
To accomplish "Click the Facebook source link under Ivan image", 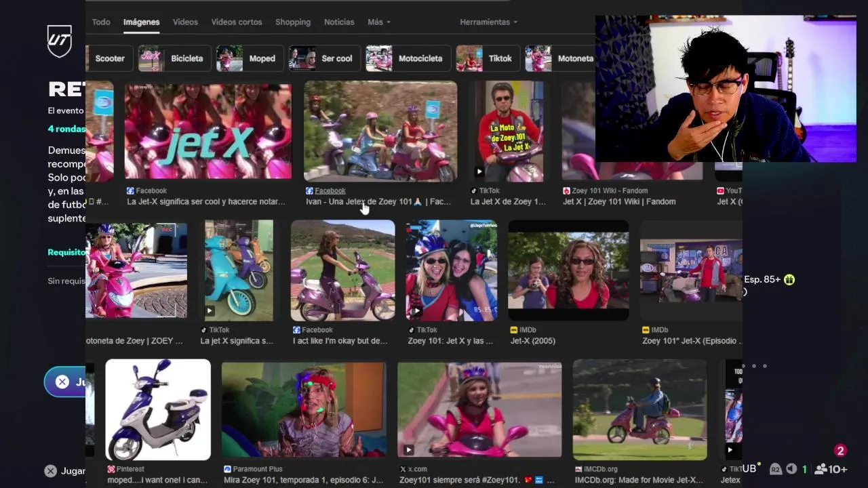I will 330,191.
